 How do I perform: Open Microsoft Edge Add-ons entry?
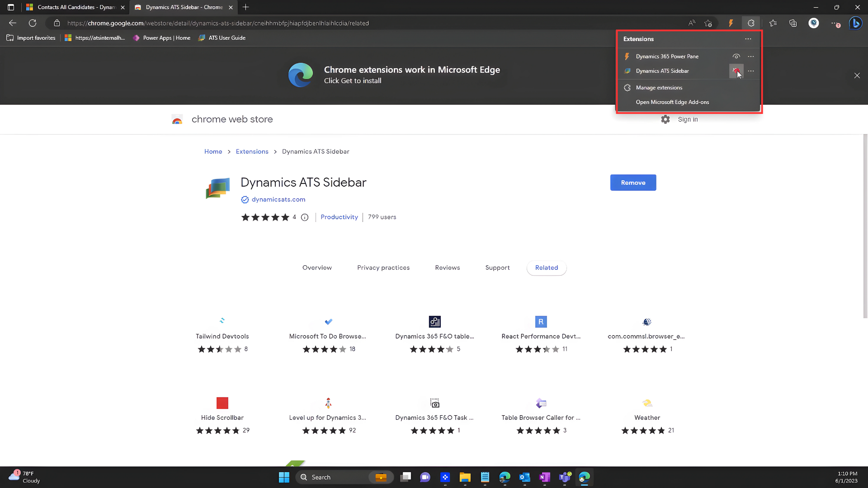point(672,102)
